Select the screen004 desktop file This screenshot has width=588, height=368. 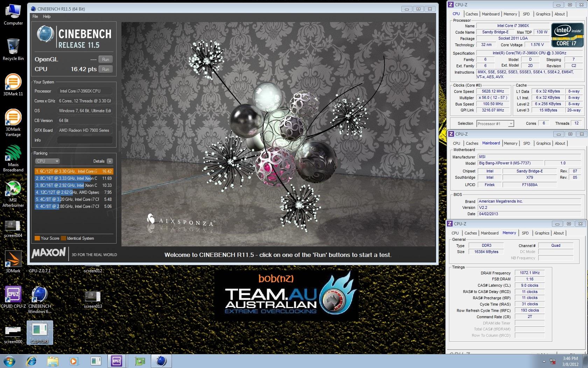13,229
